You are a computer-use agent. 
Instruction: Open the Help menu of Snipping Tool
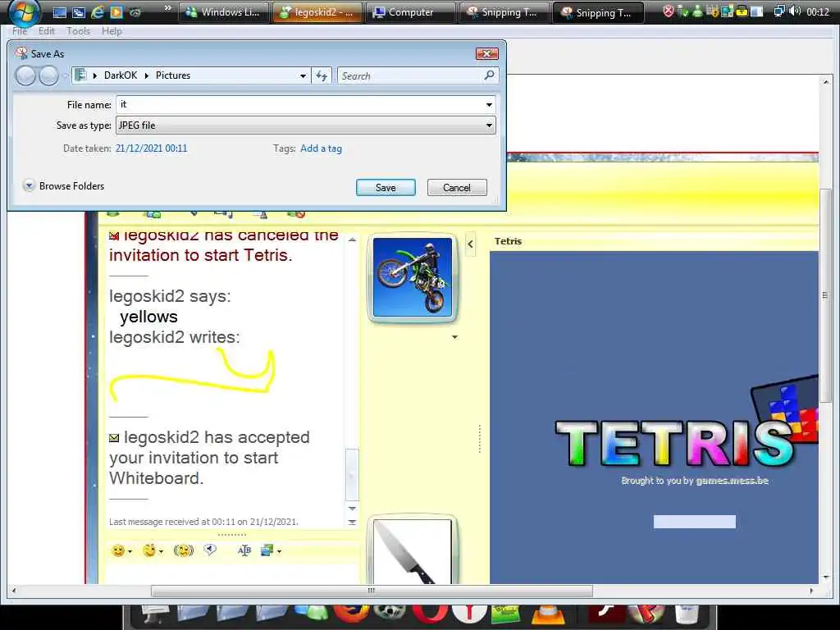coord(112,31)
